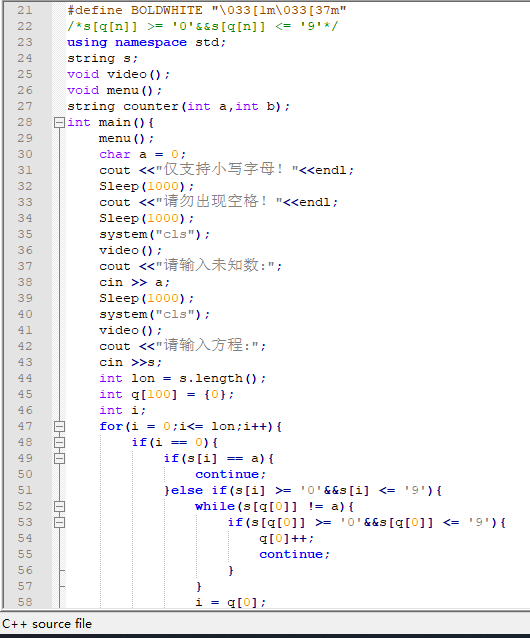Click the string counter function prototype
This screenshot has height=638, width=530.
click(x=179, y=107)
